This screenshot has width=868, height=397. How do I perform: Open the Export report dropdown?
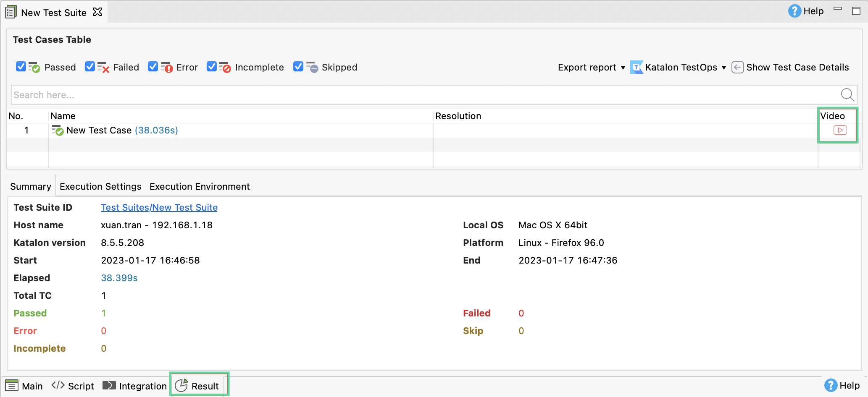click(591, 67)
